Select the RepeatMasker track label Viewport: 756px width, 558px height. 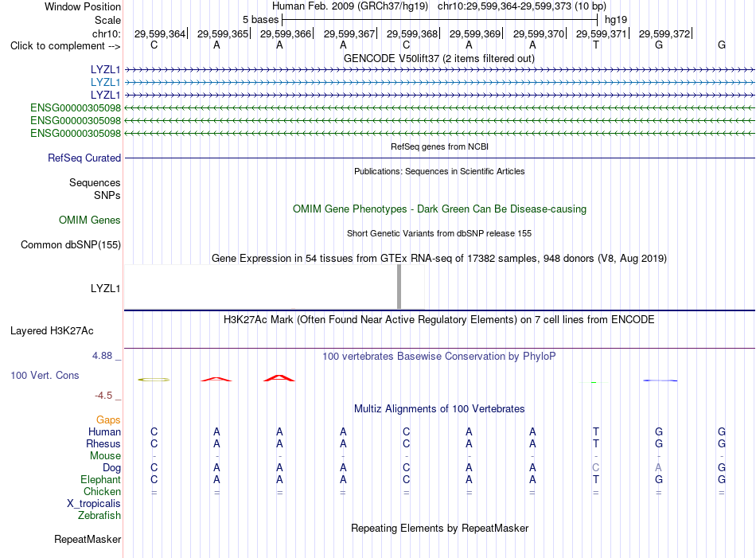click(88, 539)
